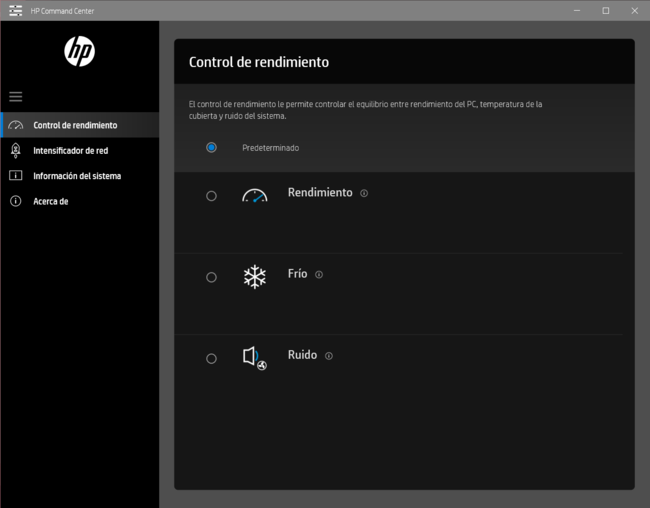Screen dimensions: 650x508
Task: Click the Información del sistema icon
Action: point(15,176)
